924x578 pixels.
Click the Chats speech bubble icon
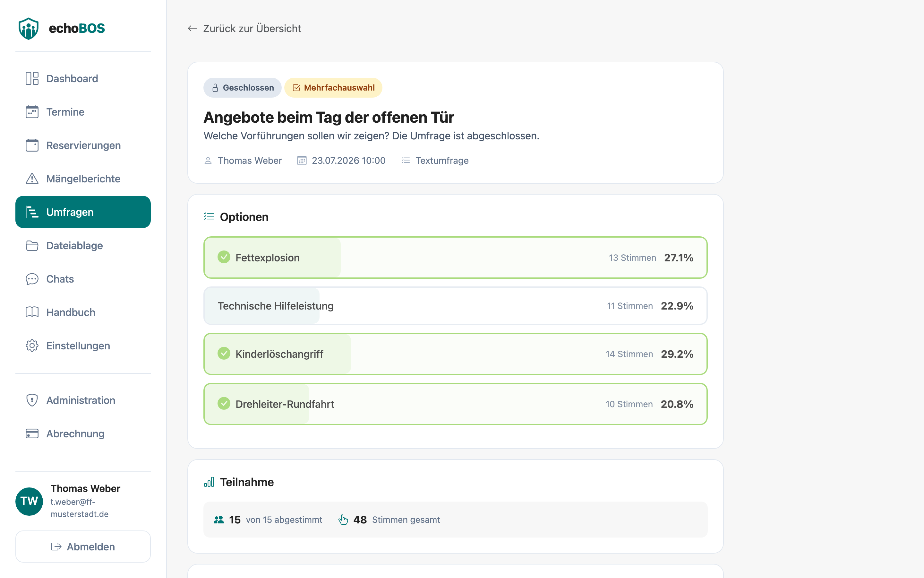(32, 279)
